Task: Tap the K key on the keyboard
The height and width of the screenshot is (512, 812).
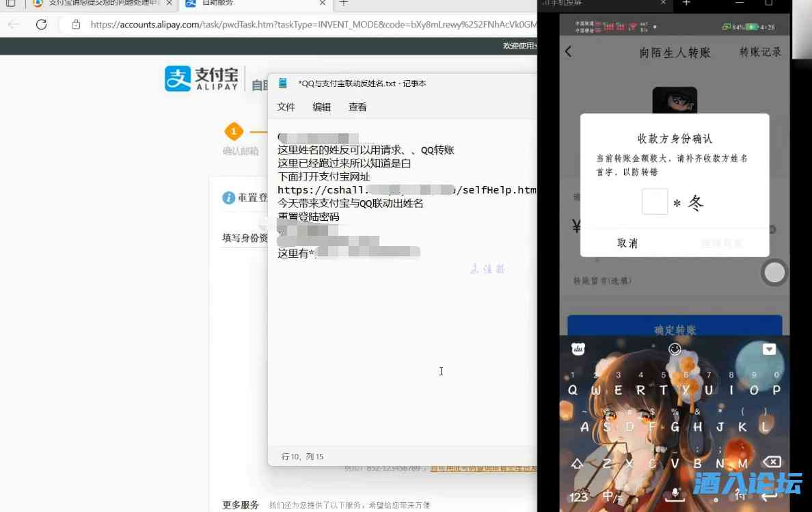Action: (742, 427)
